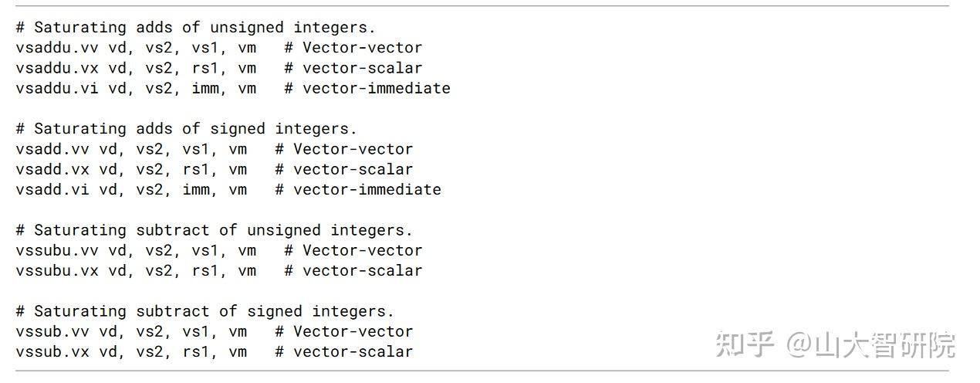Click the vsaddu.vi instruction mnemonic
Screen dimensions: 980x383
pyautogui.click(x=57, y=88)
